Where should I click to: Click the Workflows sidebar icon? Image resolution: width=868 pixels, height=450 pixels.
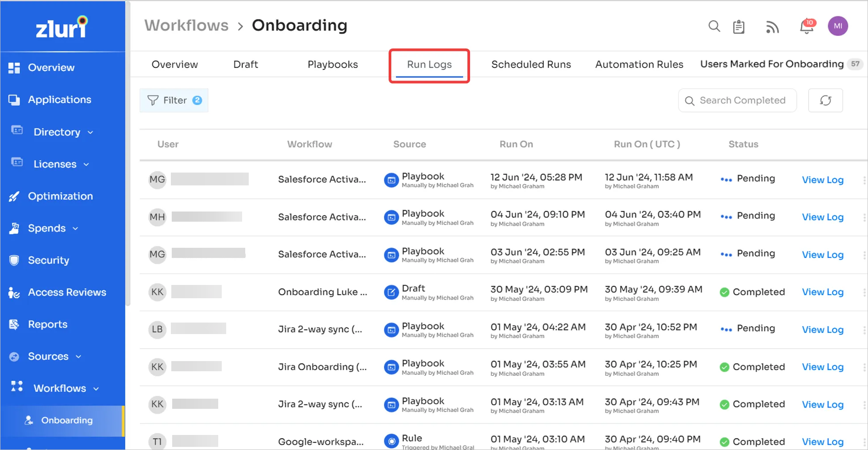point(17,386)
